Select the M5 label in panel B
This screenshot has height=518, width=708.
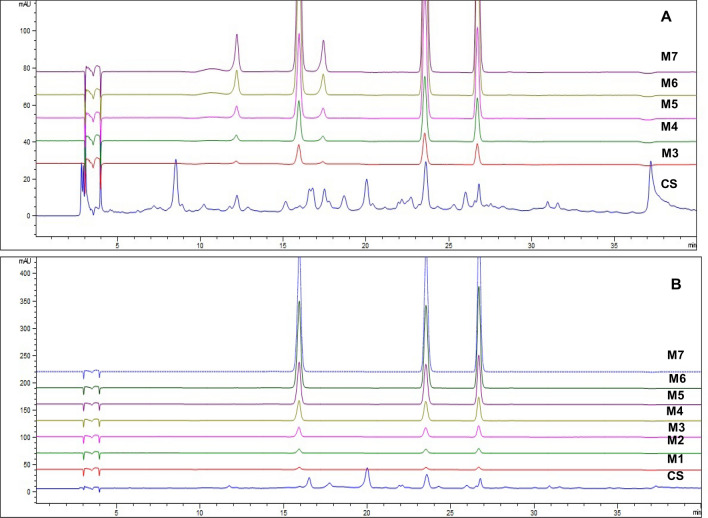point(676,396)
